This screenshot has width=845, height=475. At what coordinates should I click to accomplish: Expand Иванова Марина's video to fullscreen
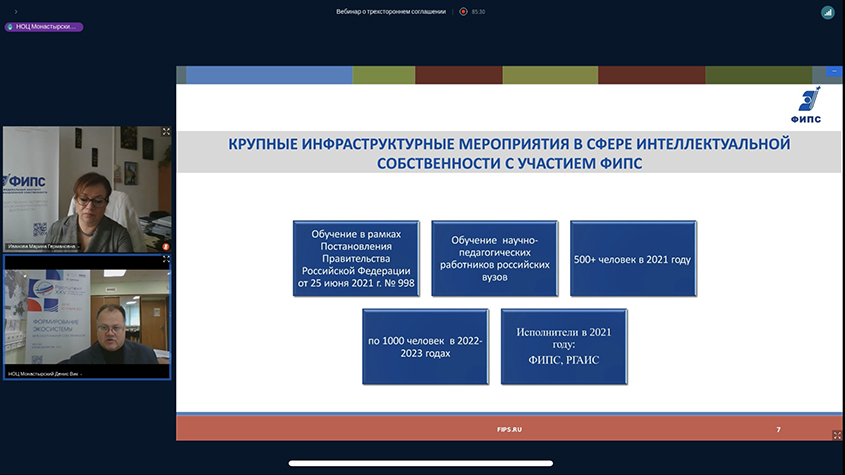[166, 132]
